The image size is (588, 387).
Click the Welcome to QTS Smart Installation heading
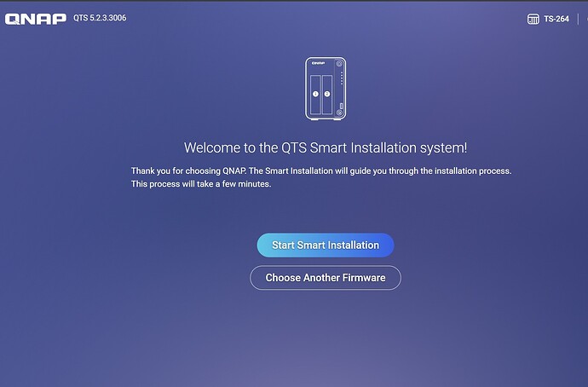click(x=326, y=147)
